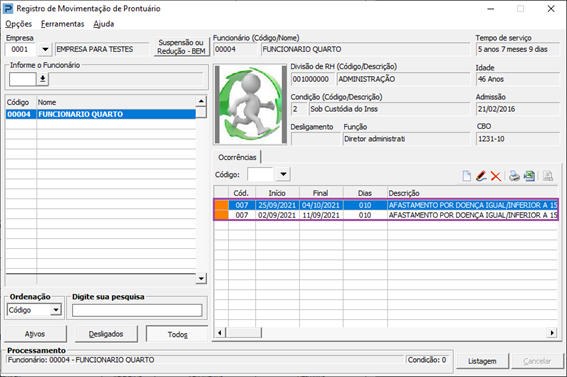Minimize the Registro de Movimentação window
Viewport: 567px width, 377px height.
(x=491, y=9)
